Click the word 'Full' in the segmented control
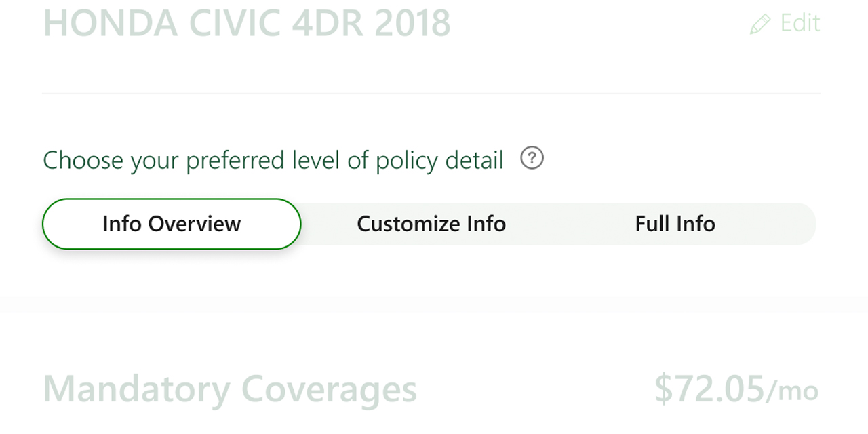Screen dimensions: 868x434 (649, 224)
